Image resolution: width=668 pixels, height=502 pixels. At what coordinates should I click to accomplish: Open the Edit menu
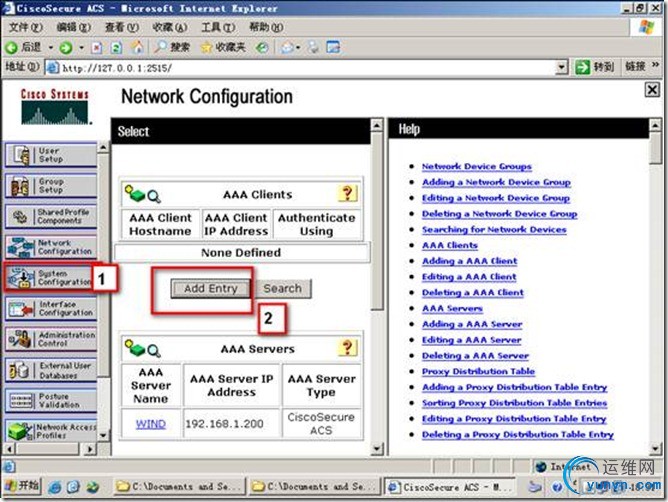coord(74,27)
